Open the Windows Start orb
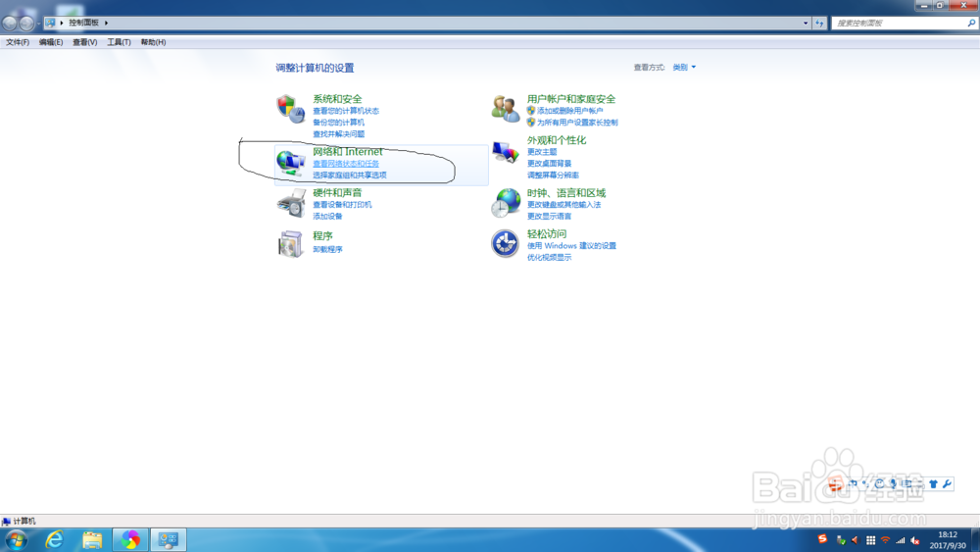This screenshot has height=552, width=980. [16, 540]
